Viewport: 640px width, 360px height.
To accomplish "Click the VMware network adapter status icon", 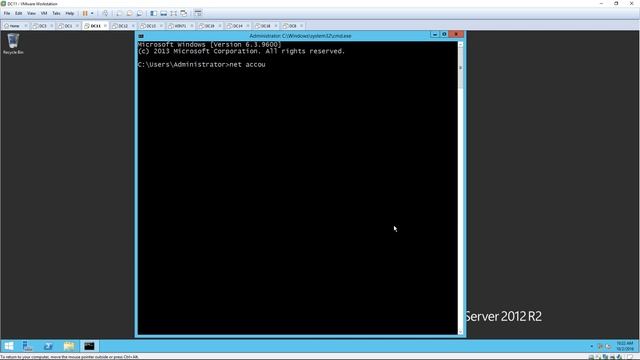I will (605, 357).
